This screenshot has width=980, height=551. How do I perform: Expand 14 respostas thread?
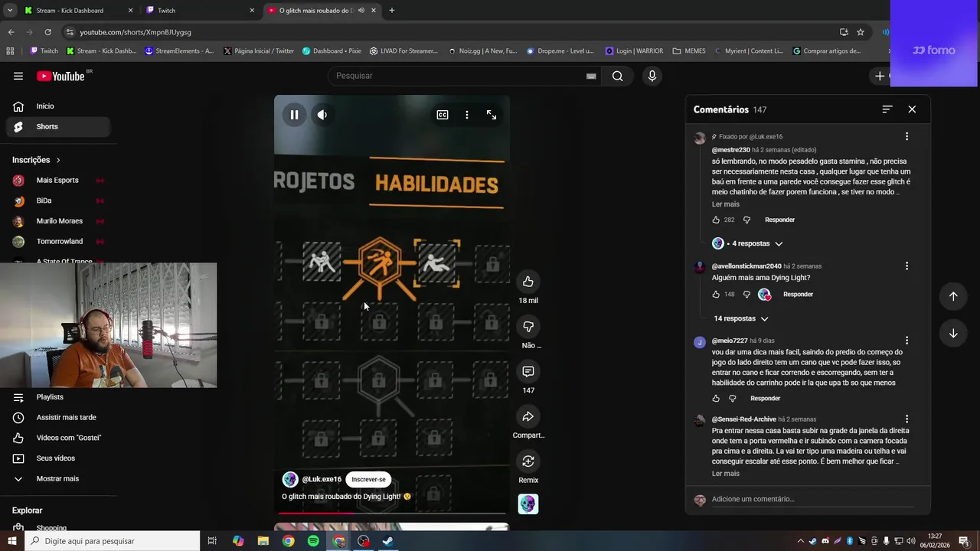[x=741, y=318]
